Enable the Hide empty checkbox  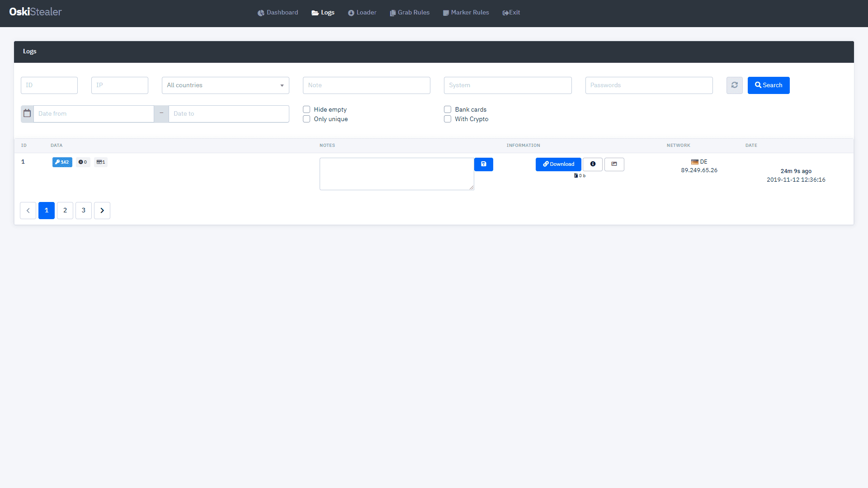[307, 110]
